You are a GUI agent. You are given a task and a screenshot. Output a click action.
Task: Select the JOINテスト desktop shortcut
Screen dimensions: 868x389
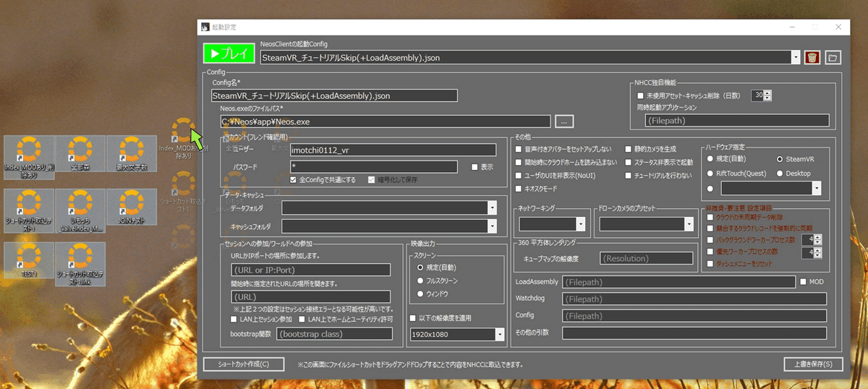(x=131, y=208)
